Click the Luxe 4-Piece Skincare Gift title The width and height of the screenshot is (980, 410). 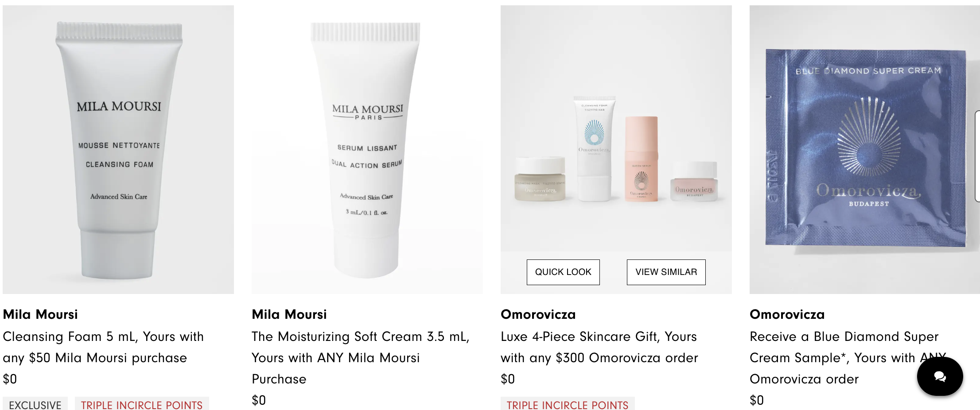599,347
